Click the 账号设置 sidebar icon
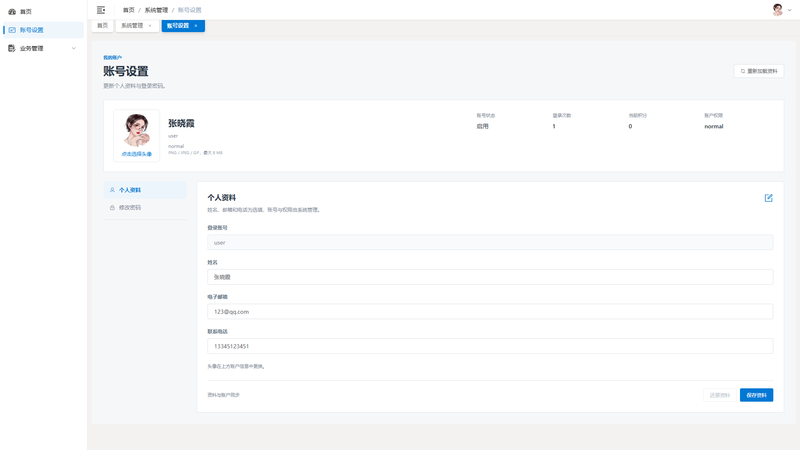800x450 pixels. 12,30
